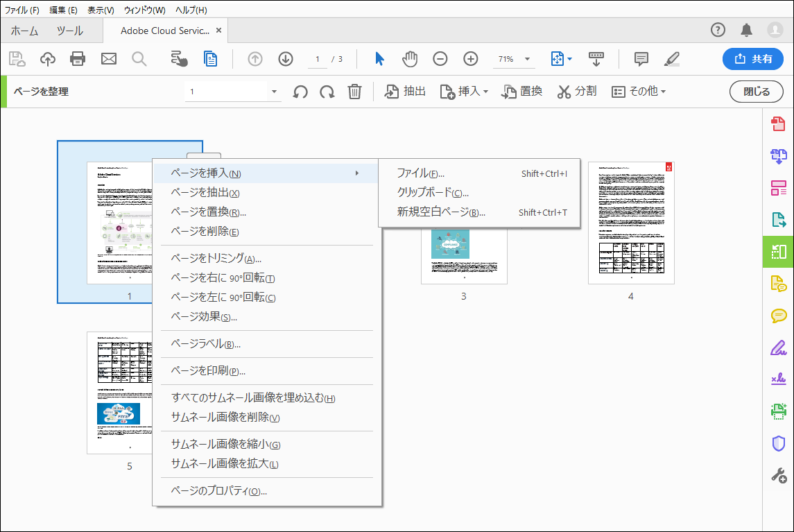Open the 挿入 dropdown in Organize toolbar
794x532 pixels.
pyautogui.click(x=465, y=91)
